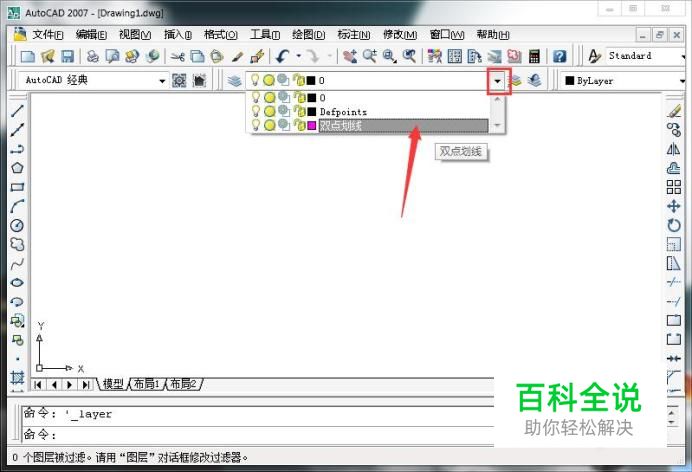Viewport: 692px width, 472px height.
Task: Click the Array tool
Action: tap(673, 187)
